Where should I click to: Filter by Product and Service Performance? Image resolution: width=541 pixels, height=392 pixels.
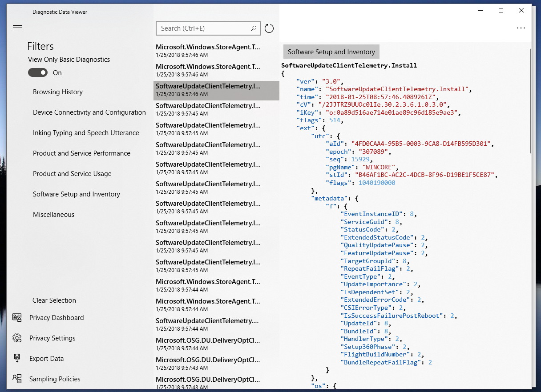(x=82, y=153)
